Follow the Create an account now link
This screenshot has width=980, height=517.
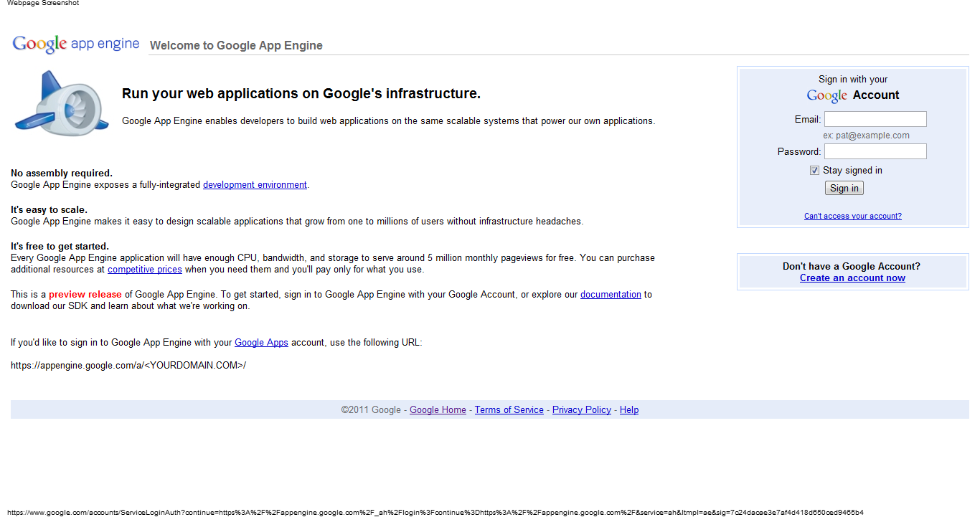pyautogui.click(x=852, y=278)
